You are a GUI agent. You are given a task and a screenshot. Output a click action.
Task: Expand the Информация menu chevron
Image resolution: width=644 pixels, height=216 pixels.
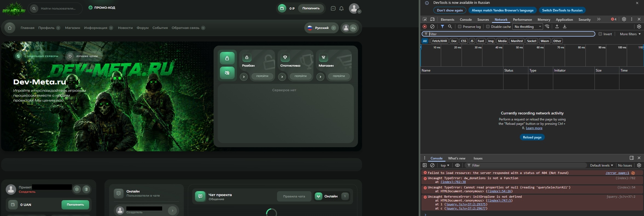tap(111, 28)
